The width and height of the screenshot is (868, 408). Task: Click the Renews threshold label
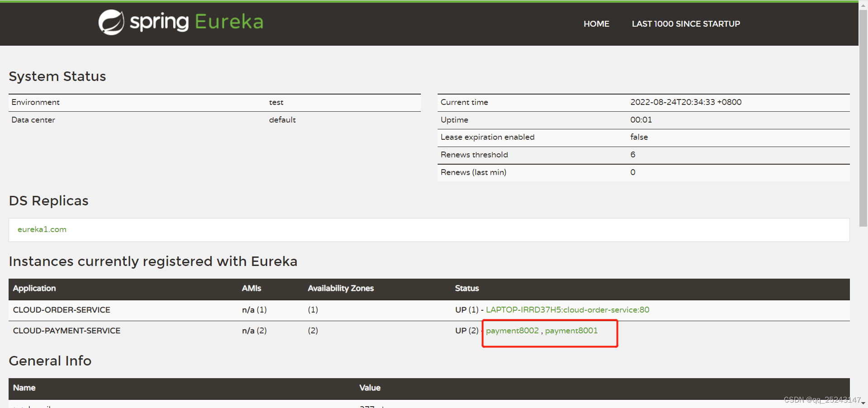[474, 155]
